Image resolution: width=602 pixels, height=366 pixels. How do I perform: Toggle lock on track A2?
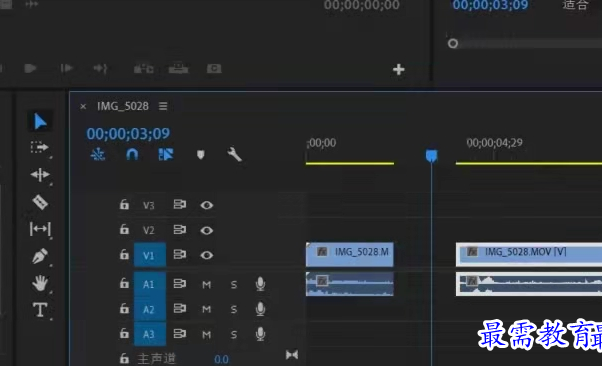coord(124,308)
